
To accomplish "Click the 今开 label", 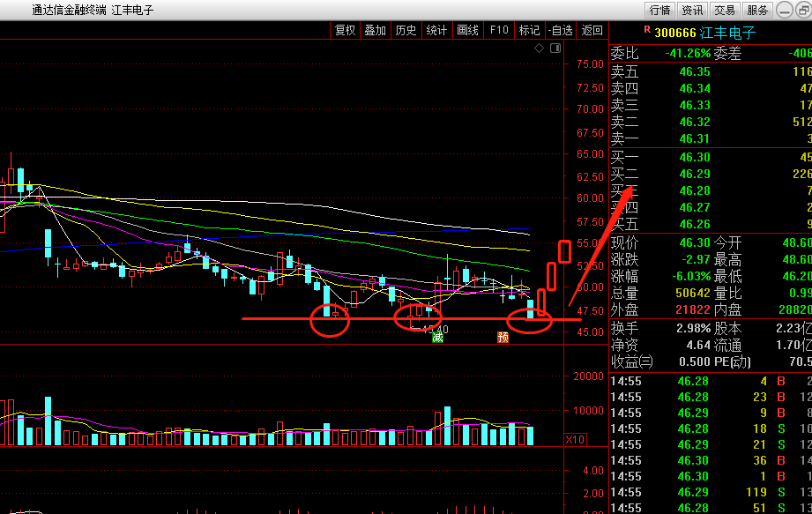I will coord(727,242).
